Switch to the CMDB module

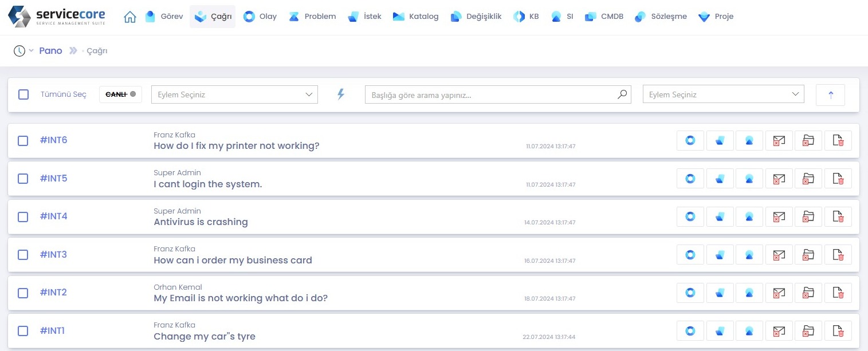click(x=604, y=17)
